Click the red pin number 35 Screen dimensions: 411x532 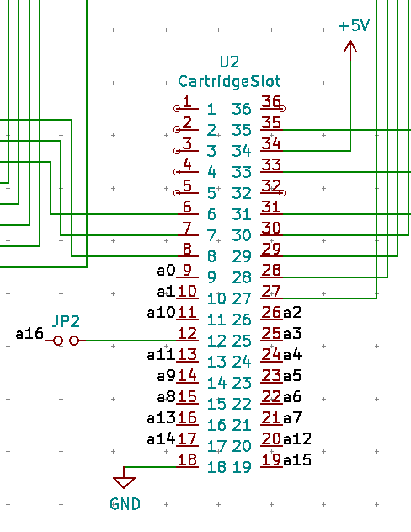[271, 123]
